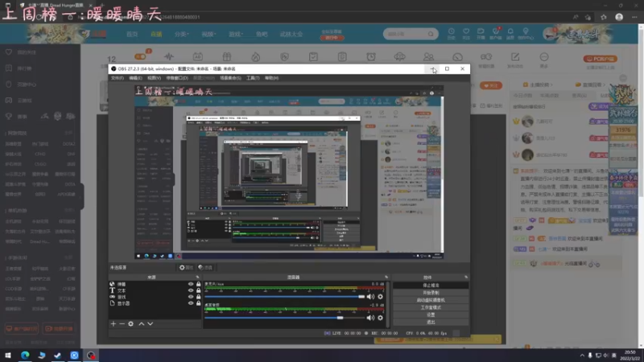Viewport: 644px width, 362px height.
Task: Open the 文件(F) menu in OBS
Action: click(117, 78)
